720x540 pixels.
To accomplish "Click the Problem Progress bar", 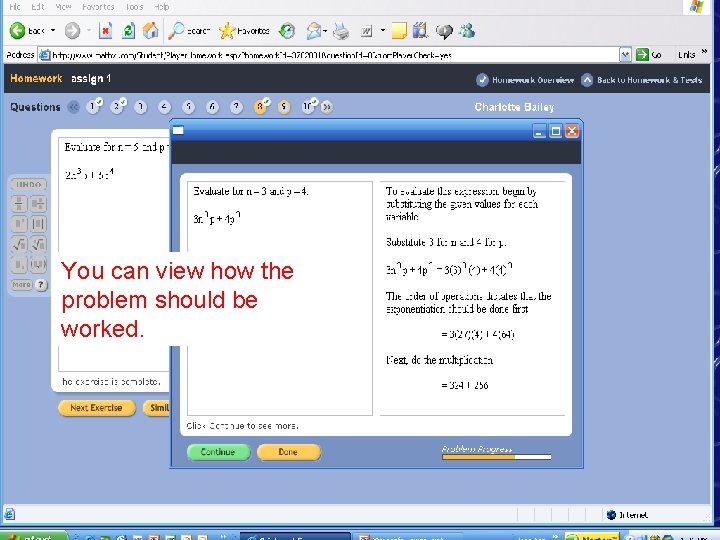I will click(496, 457).
